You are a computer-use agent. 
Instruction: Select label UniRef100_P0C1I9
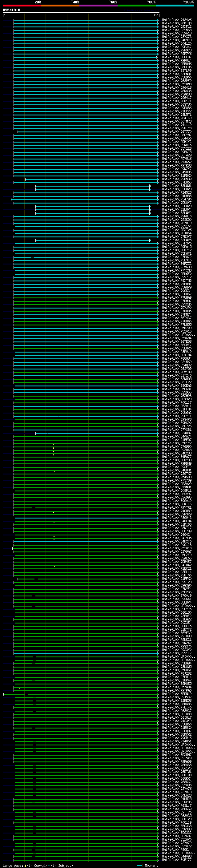pyautogui.click(x=177, y=822)
